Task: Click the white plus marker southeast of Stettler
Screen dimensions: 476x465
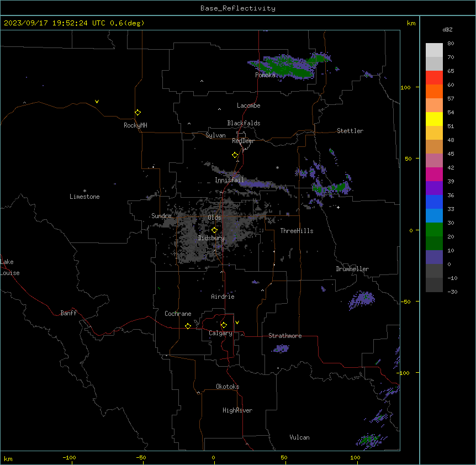Action: 338,207
